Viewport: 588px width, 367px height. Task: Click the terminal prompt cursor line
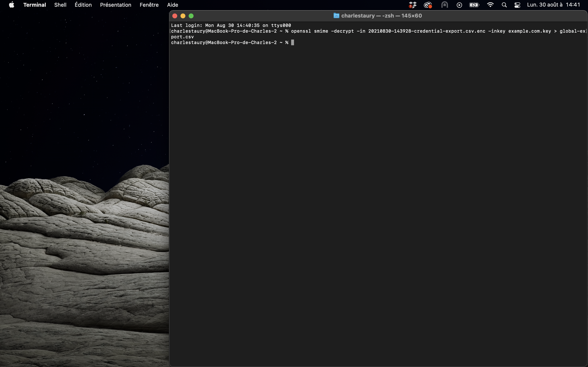click(293, 43)
